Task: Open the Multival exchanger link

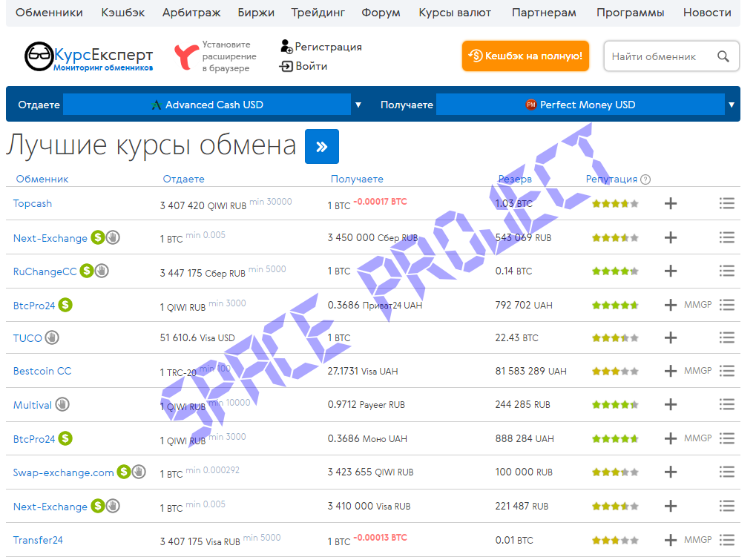Action: click(x=33, y=405)
